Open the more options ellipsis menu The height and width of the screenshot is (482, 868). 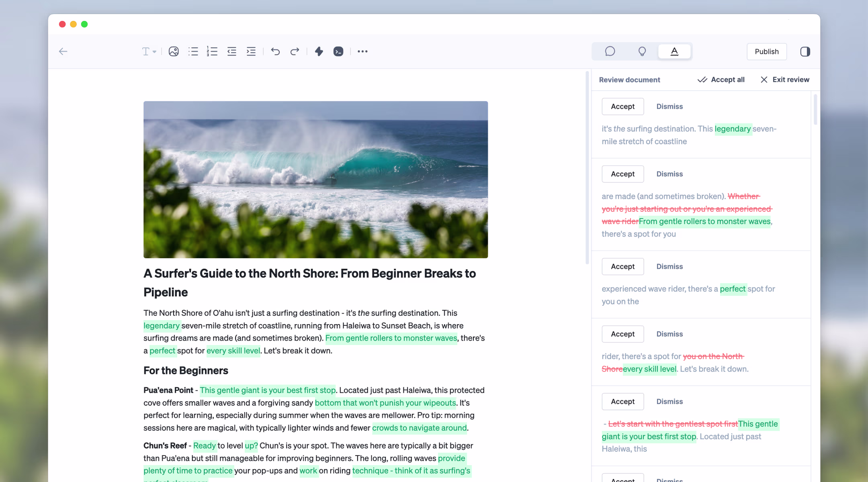point(362,51)
